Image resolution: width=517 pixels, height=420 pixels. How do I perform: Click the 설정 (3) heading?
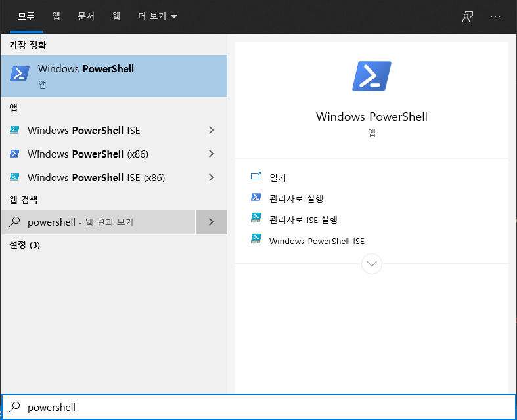tap(25, 245)
